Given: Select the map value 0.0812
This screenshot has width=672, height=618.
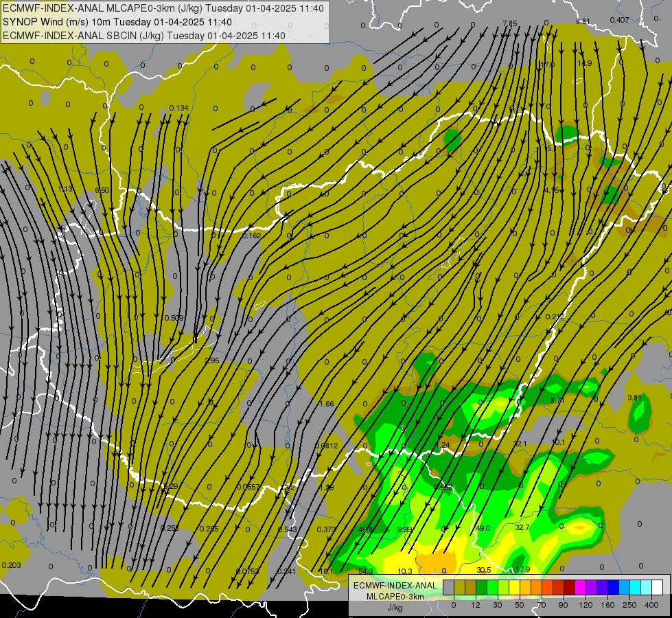Looking at the screenshot, I should pyautogui.click(x=327, y=446).
